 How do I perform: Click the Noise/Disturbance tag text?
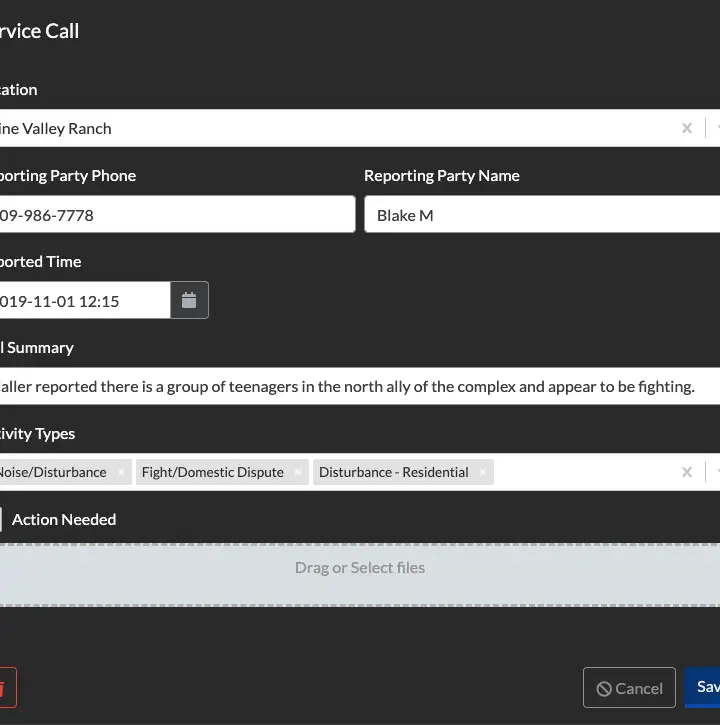click(x=53, y=472)
